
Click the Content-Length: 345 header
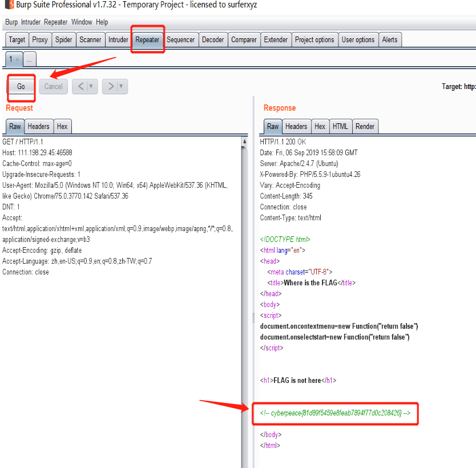coord(287,196)
